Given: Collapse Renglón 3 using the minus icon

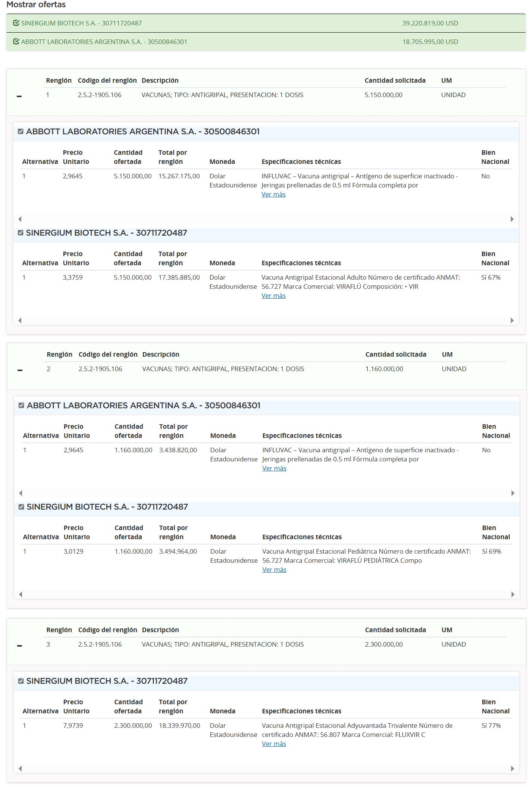Looking at the screenshot, I should click(x=20, y=646).
